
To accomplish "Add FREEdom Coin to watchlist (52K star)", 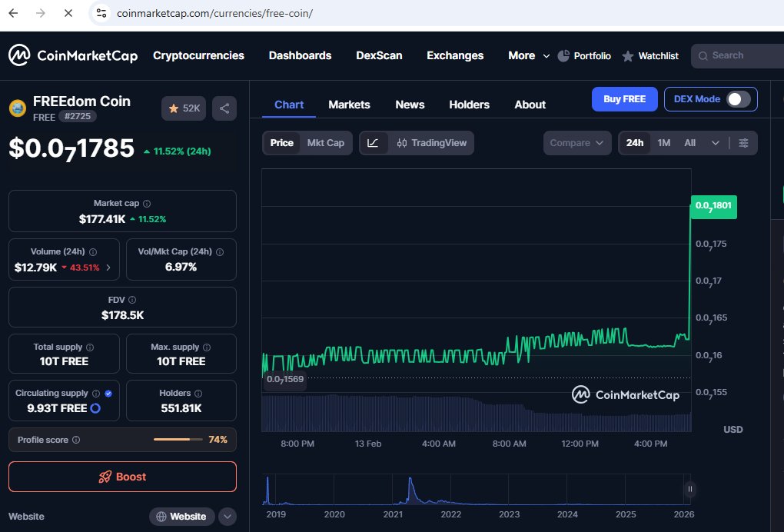I will click(x=184, y=108).
